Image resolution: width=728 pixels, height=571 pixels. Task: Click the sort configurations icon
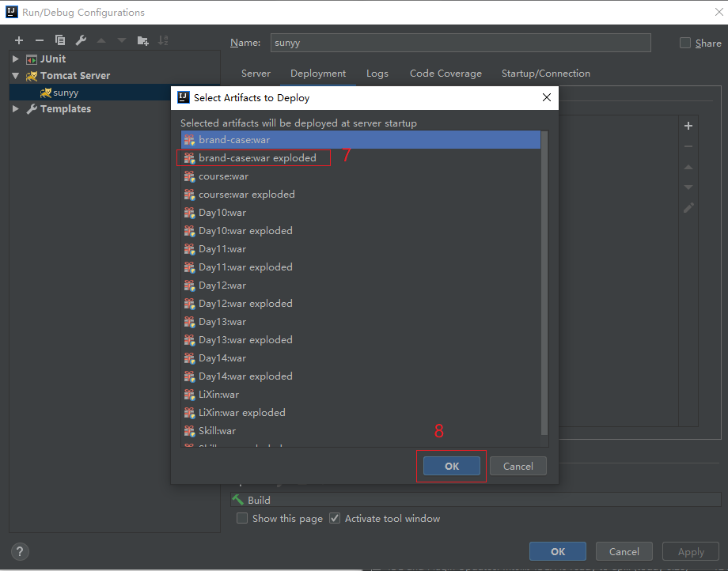tap(163, 40)
